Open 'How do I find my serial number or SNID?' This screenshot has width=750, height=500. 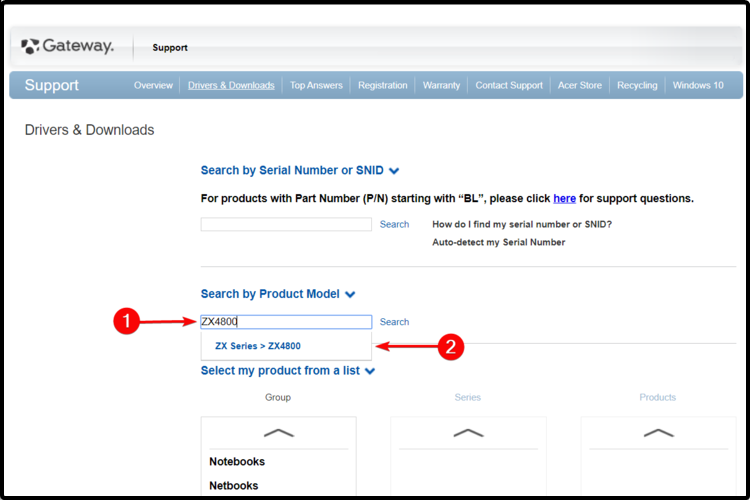pyautogui.click(x=522, y=224)
